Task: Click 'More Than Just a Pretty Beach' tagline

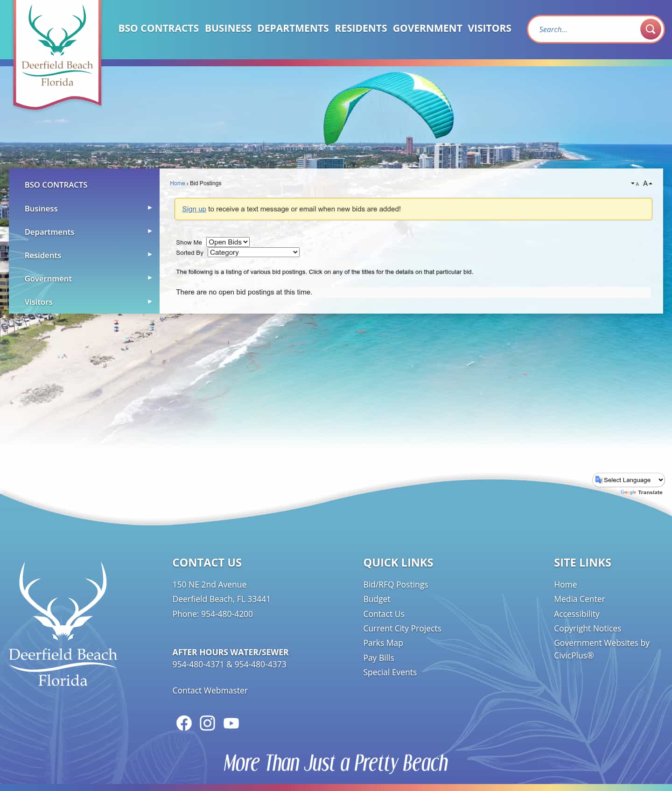Action: (x=336, y=763)
